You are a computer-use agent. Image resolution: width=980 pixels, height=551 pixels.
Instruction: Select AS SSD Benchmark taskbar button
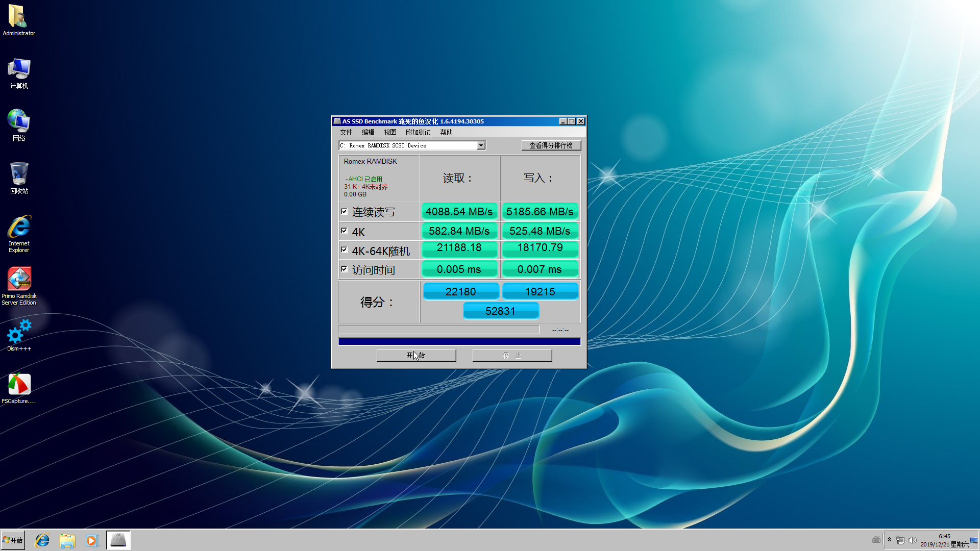[118, 540]
